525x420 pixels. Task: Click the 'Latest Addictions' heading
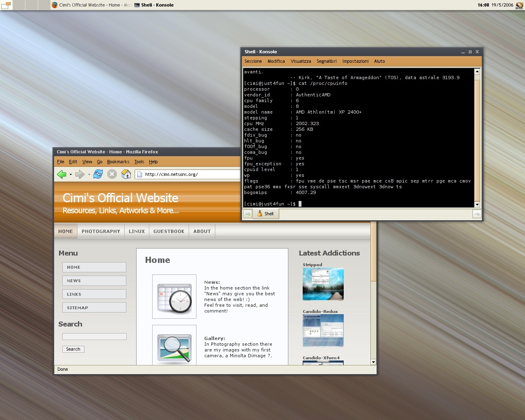tap(329, 253)
